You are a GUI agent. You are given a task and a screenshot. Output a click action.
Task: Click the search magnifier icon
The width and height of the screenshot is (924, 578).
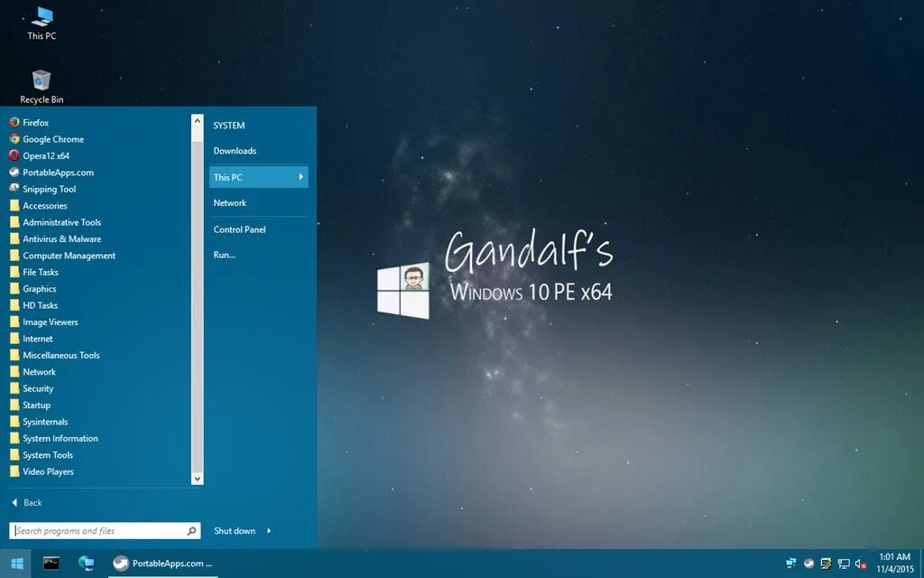(191, 531)
